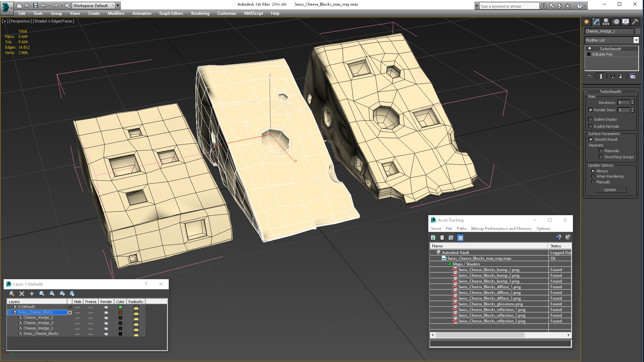Click the Iterations input field
The height and width of the screenshot is (362, 644).
[x=624, y=103]
